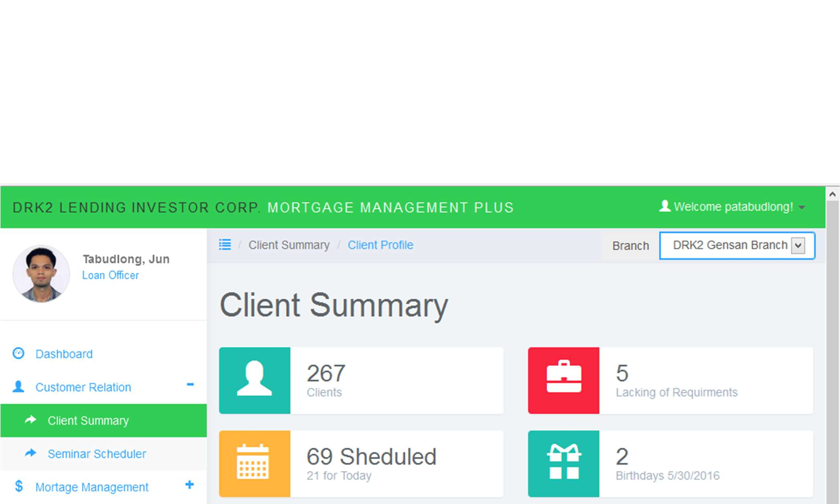Open the Welcome patabudlong user dropdown
This screenshot has width=840, height=504.
[x=732, y=207]
